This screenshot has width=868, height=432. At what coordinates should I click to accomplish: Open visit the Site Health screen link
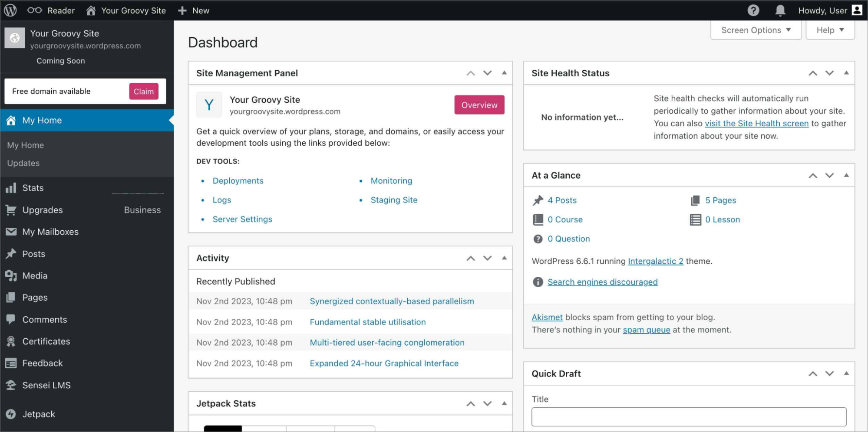click(x=756, y=124)
